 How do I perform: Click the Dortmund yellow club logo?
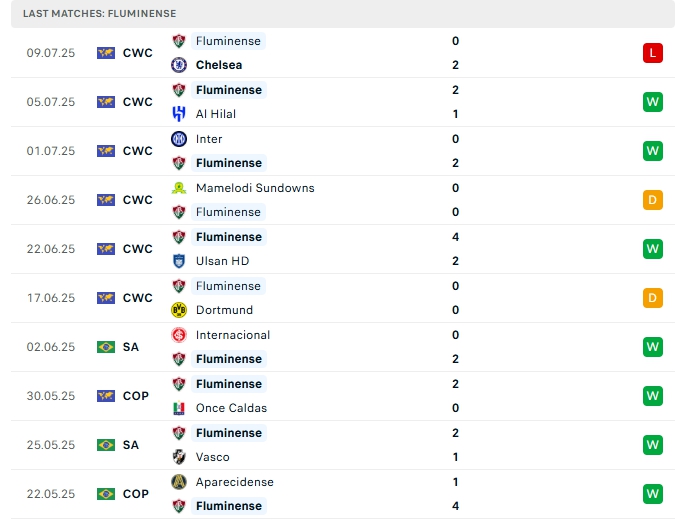click(x=179, y=310)
